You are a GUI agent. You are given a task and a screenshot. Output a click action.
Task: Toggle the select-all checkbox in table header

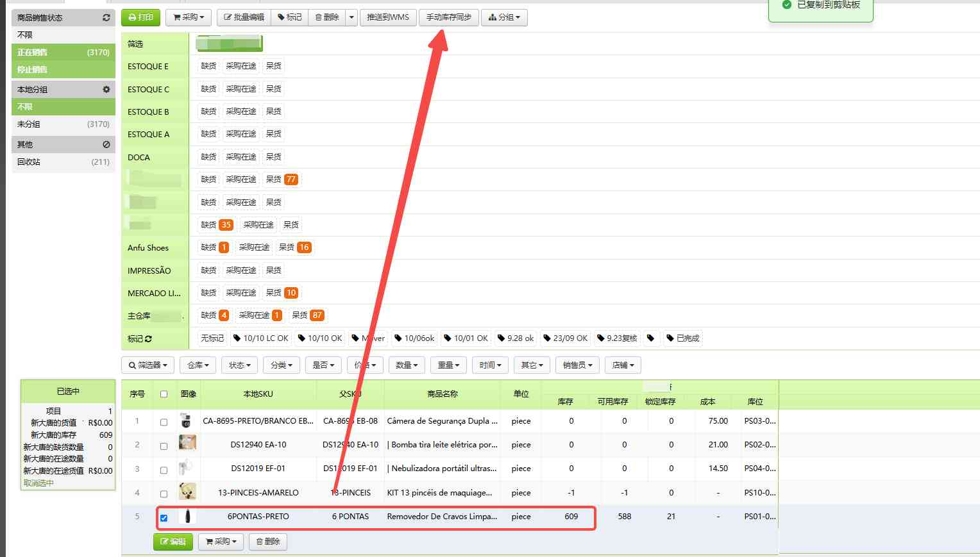pyautogui.click(x=164, y=394)
